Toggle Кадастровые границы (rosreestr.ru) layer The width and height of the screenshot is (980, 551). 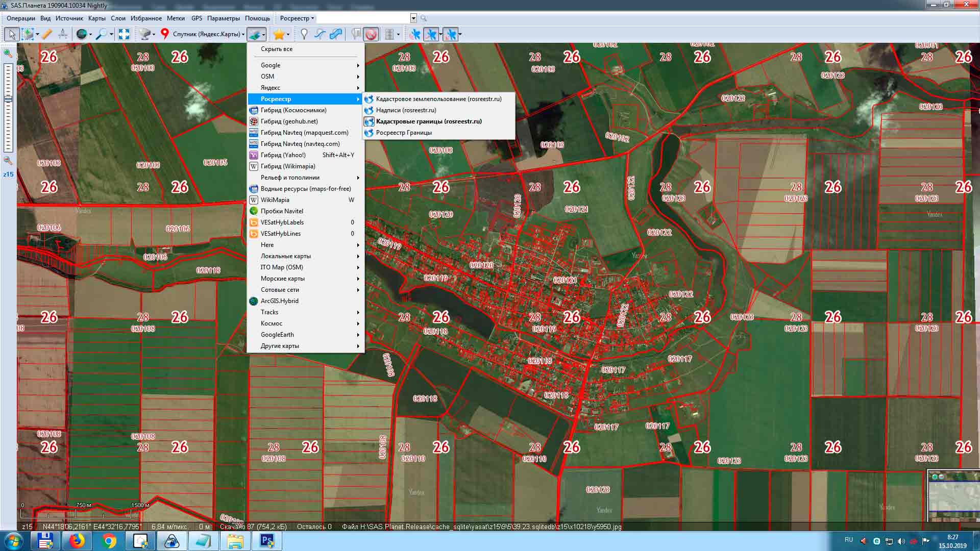(x=428, y=121)
